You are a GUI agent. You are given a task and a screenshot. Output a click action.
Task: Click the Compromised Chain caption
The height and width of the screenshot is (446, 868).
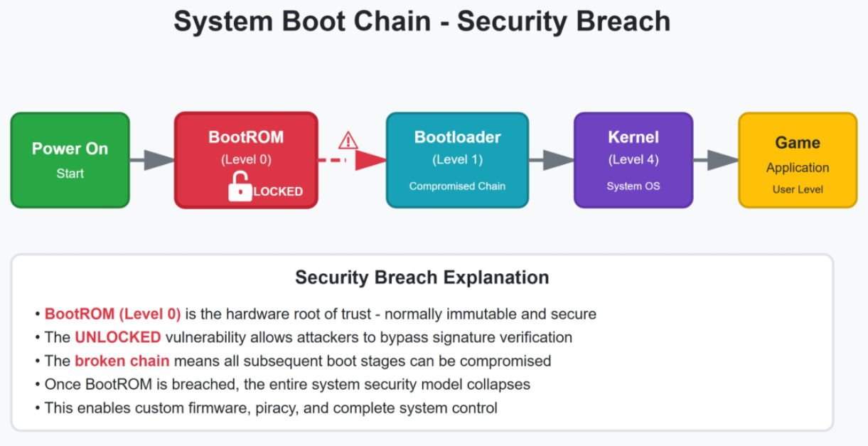[457, 186]
